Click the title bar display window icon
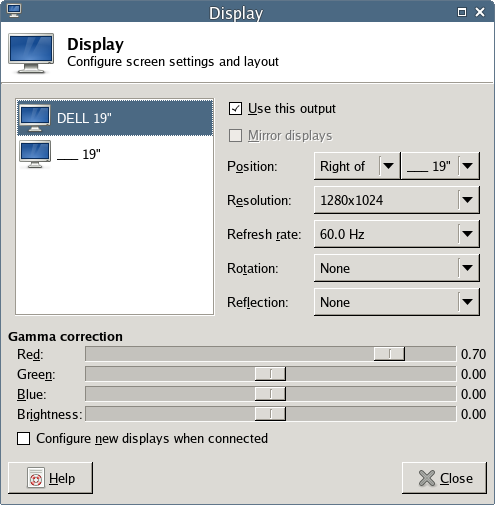 pos(14,11)
